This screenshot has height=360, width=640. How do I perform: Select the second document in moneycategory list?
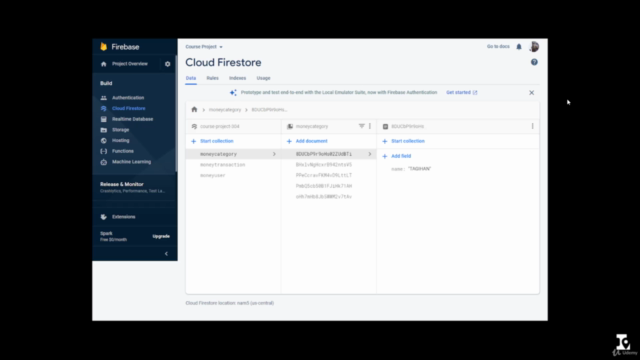pyautogui.click(x=324, y=165)
